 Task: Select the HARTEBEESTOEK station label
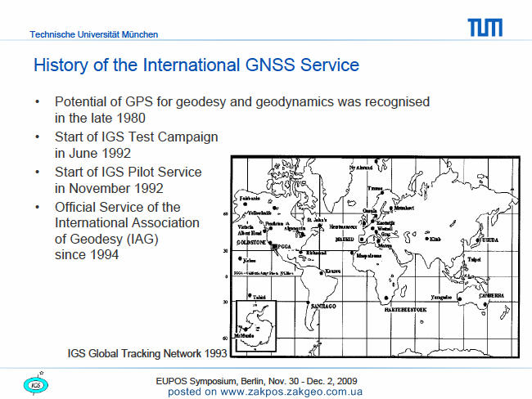[x=405, y=310]
